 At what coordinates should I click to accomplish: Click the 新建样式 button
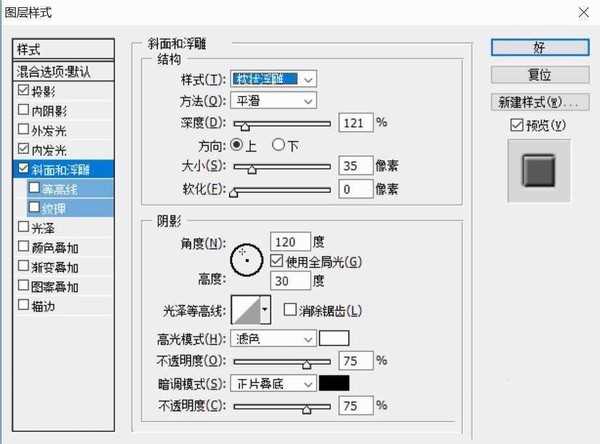[537, 102]
